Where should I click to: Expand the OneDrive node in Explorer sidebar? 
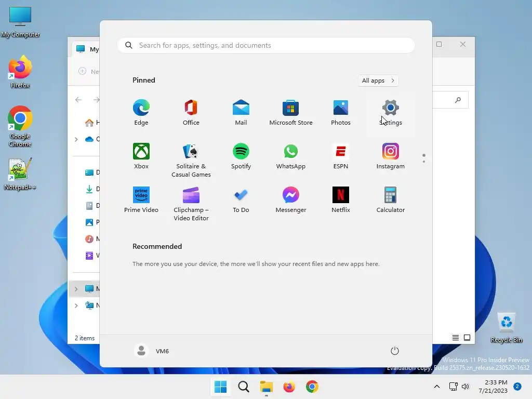(x=76, y=139)
